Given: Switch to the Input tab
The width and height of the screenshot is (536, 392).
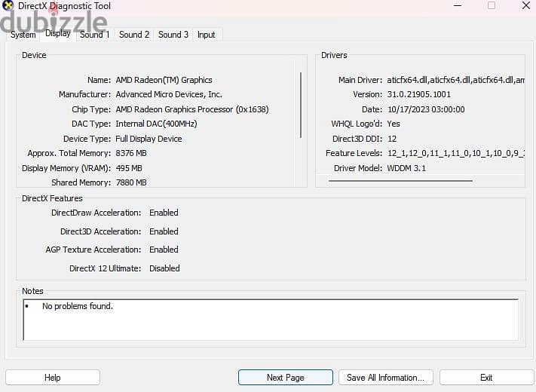Looking at the screenshot, I should tap(206, 35).
